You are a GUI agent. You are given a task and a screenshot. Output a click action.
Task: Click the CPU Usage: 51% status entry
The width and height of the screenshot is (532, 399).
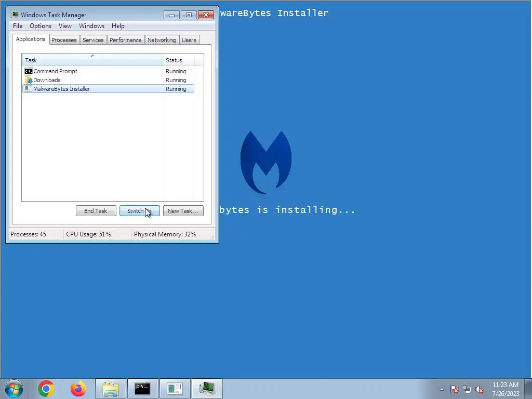(88, 234)
